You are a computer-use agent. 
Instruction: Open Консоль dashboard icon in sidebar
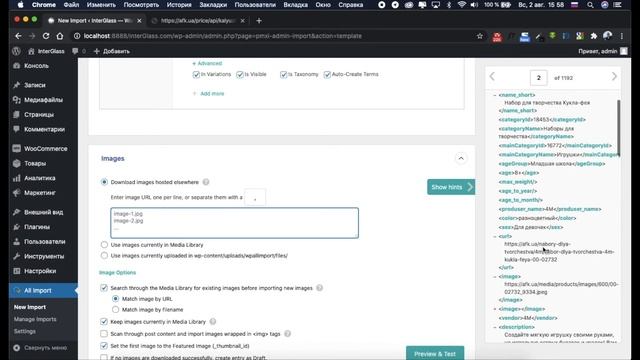point(16,66)
